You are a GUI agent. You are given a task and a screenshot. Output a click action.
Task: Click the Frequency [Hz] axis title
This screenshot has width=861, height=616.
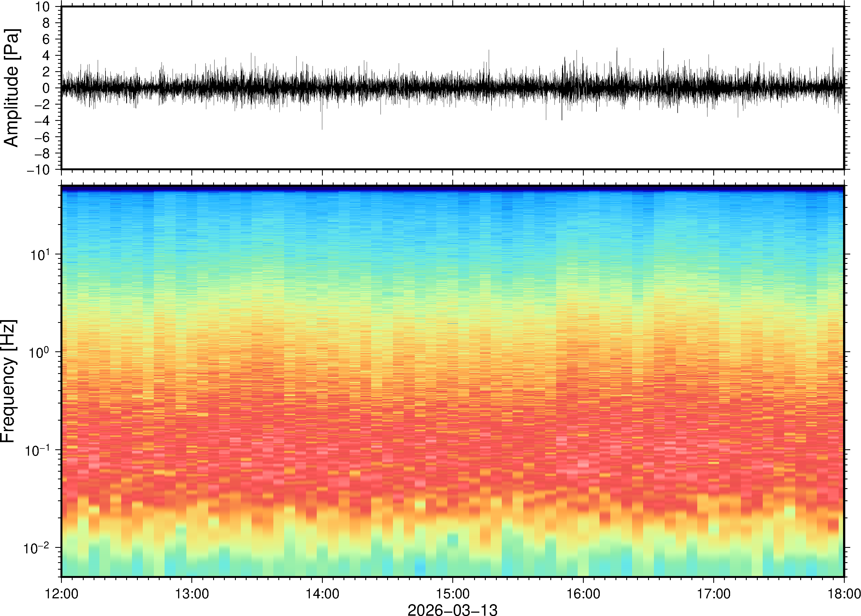click(8, 381)
